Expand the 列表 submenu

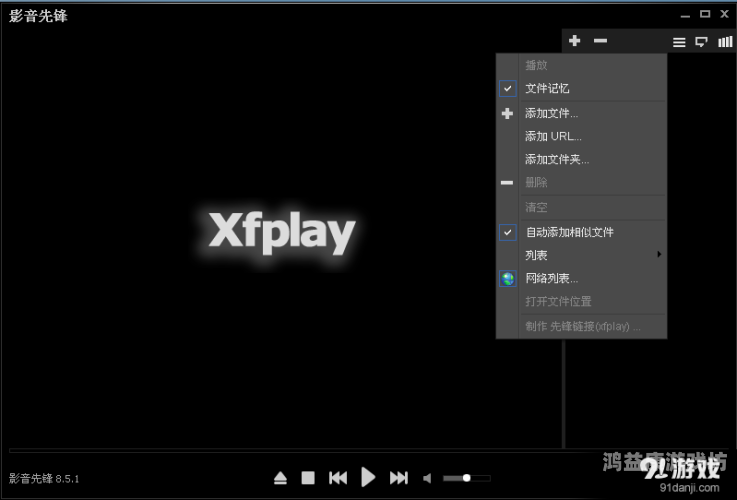point(581,255)
